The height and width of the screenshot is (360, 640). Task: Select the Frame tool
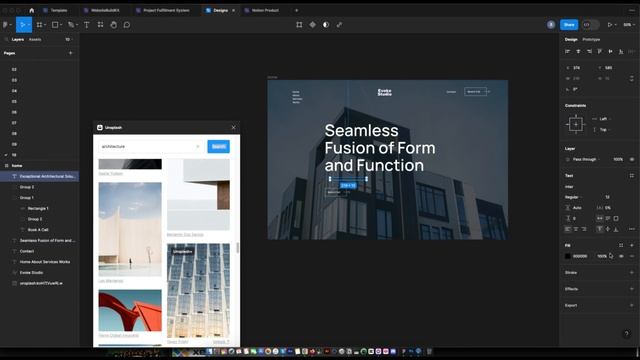point(39,25)
